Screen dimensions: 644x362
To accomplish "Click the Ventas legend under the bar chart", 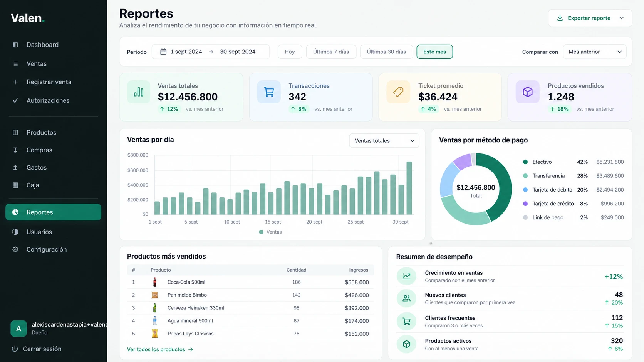I will 270,232.
